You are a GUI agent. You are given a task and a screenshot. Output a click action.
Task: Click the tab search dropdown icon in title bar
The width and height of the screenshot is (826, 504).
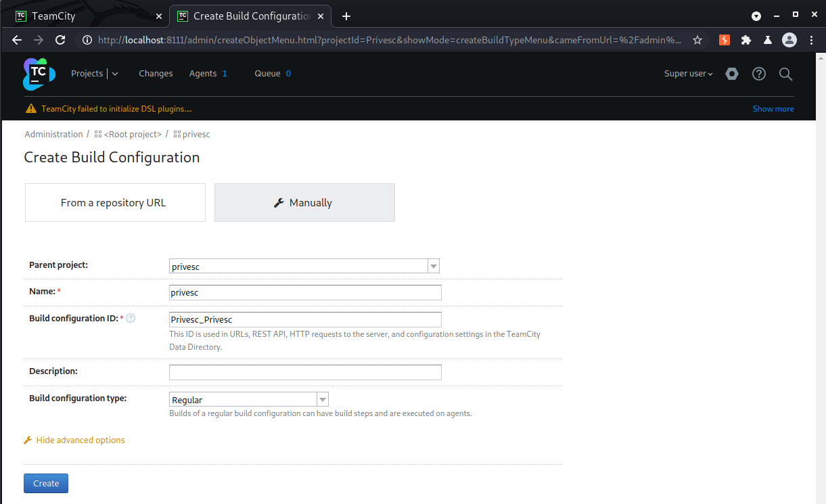tap(756, 16)
